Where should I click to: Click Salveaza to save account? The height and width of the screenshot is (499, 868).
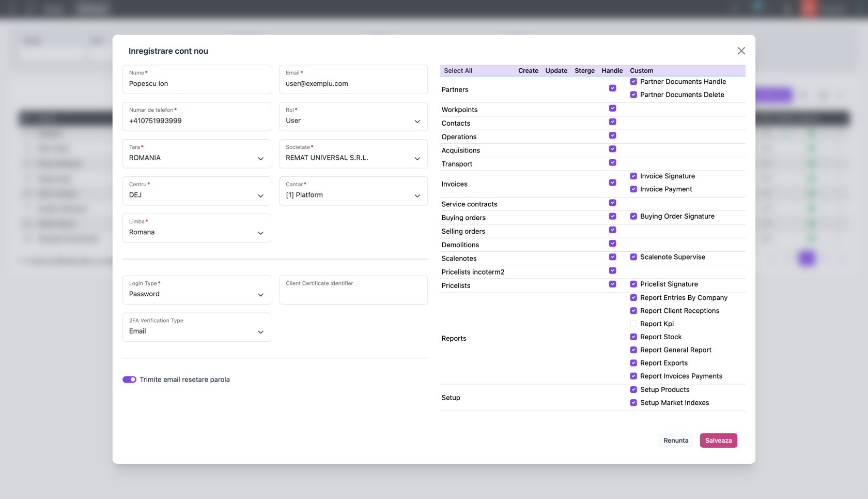click(x=718, y=441)
